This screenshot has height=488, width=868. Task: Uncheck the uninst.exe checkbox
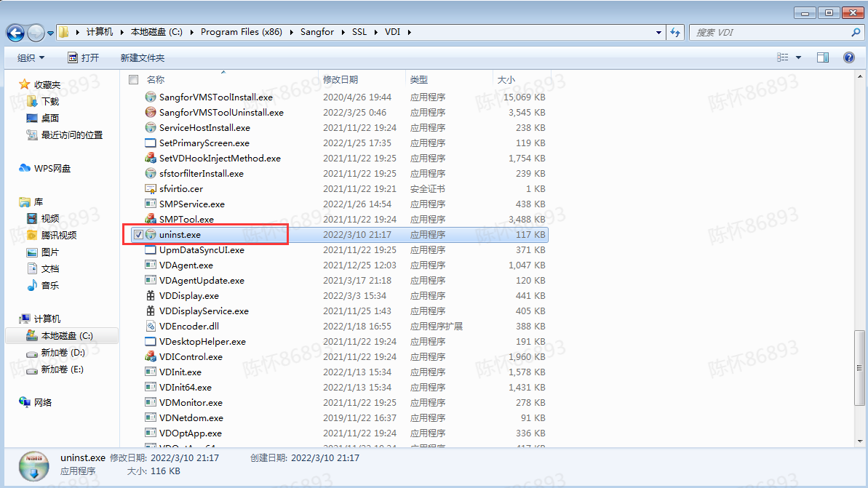[x=138, y=235]
